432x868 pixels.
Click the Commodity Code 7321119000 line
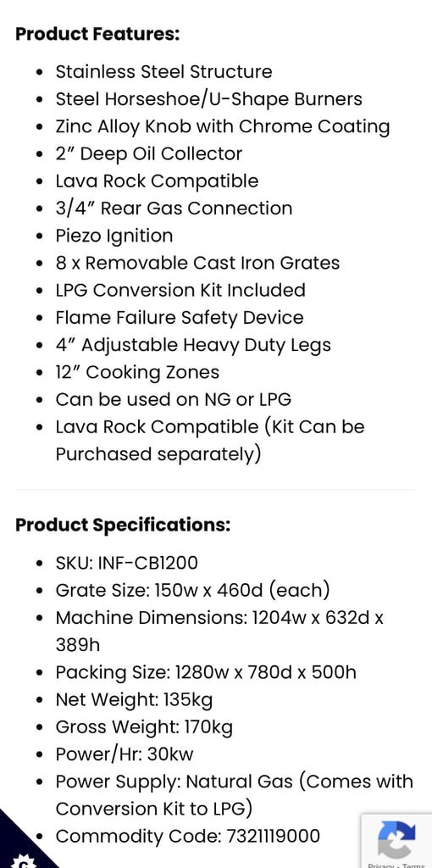pyautogui.click(x=187, y=836)
